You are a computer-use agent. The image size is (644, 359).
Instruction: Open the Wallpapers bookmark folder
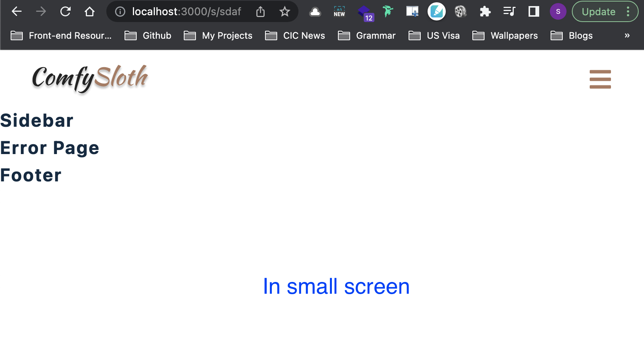(505, 36)
